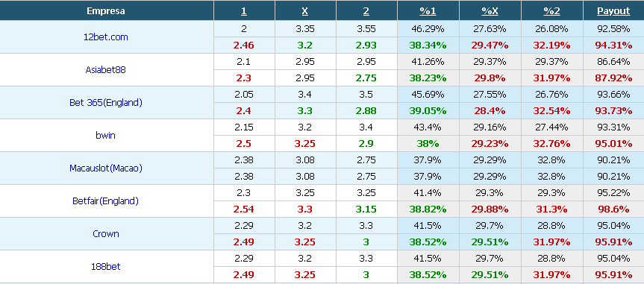
Task: Open the bwin company link
Action: [105, 136]
